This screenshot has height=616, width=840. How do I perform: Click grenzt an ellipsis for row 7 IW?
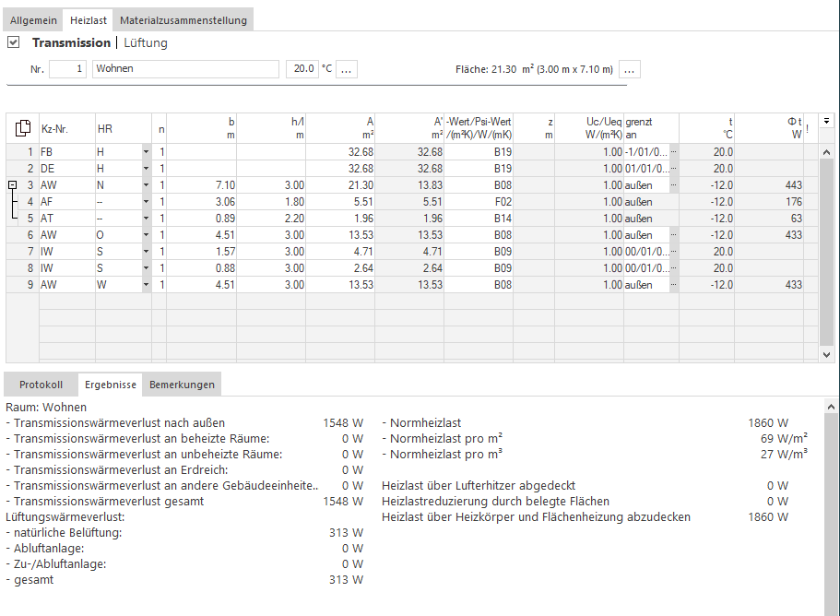(x=674, y=252)
